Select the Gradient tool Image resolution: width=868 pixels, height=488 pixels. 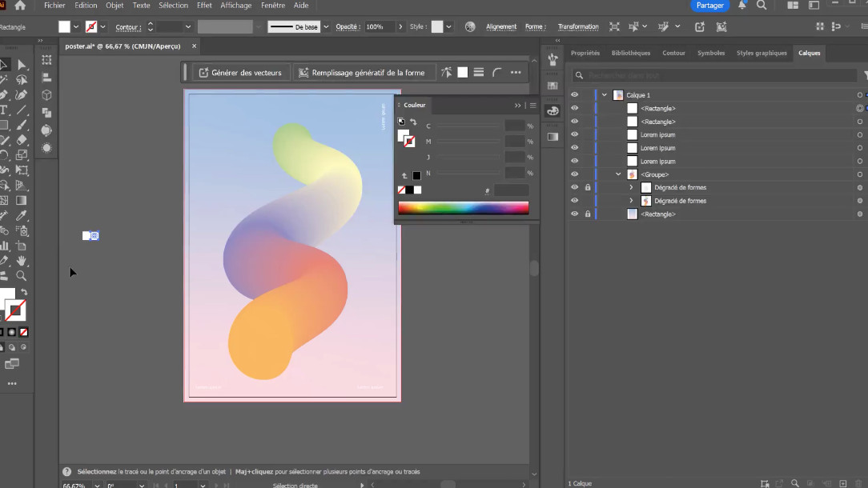(22, 201)
